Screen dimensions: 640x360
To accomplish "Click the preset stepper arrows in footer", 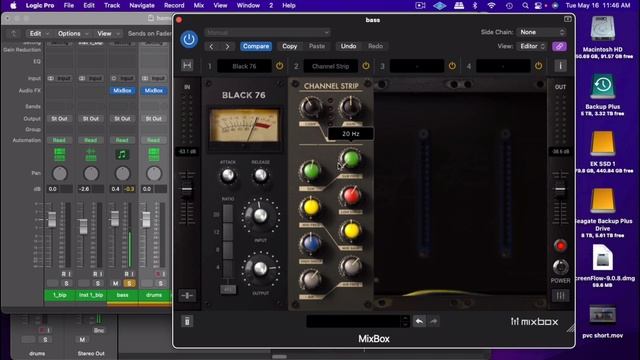I will tap(405, 321).
